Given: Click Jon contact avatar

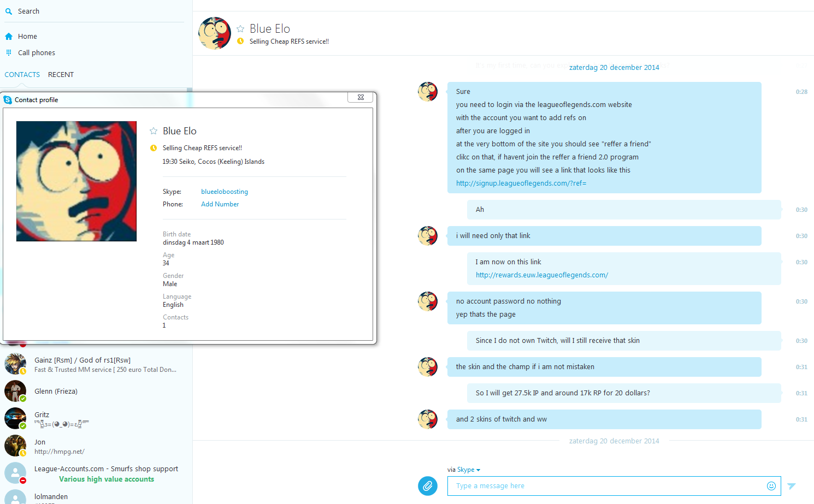Looking at the screenshot, I should pyautogui.click(x=15, y=446).
